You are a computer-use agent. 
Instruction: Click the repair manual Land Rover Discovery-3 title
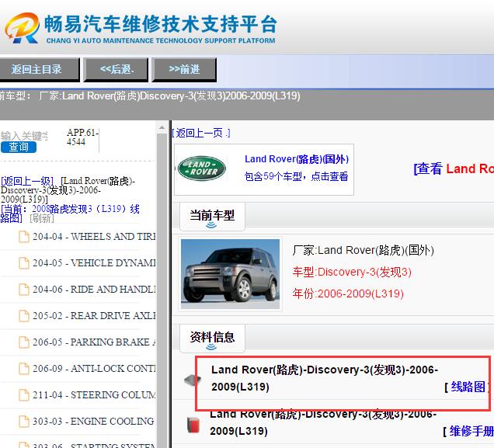click(323, 423)
